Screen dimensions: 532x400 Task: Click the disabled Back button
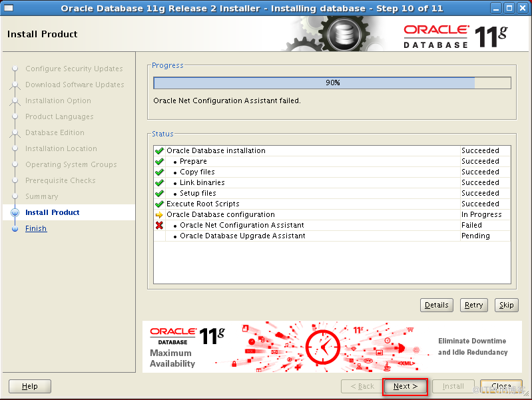click(x=362, y=387)
